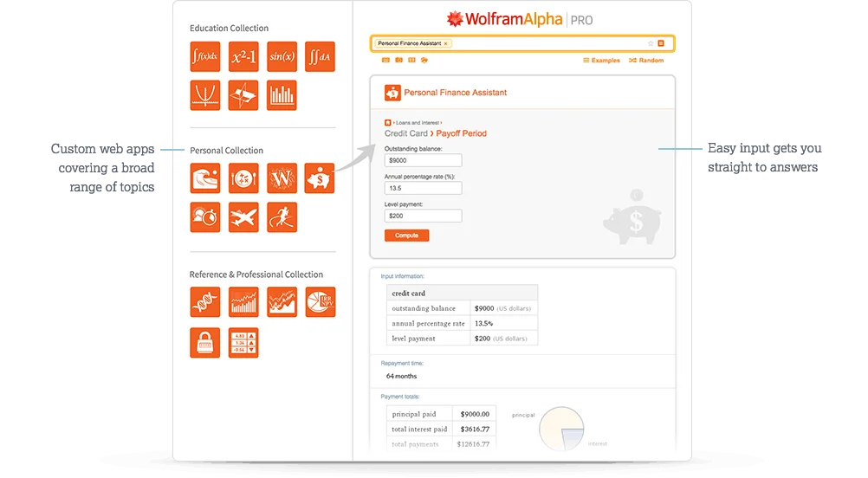Click the Credit Card breadcrumb heading
The height and width of the screenshot is (478, 868).
tap(405, 133)
